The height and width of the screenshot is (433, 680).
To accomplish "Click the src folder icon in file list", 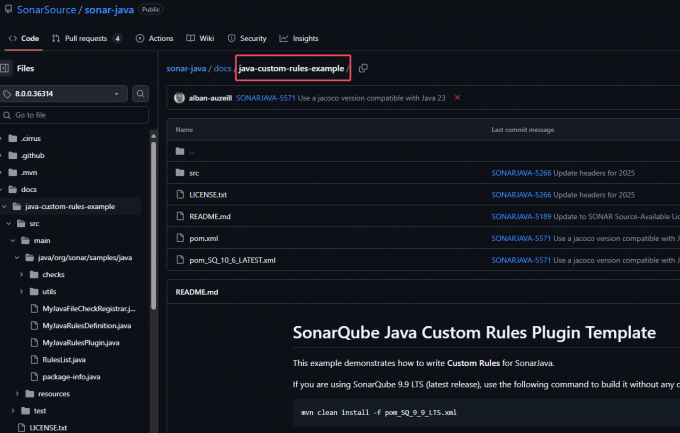I will tap(180, 173).
